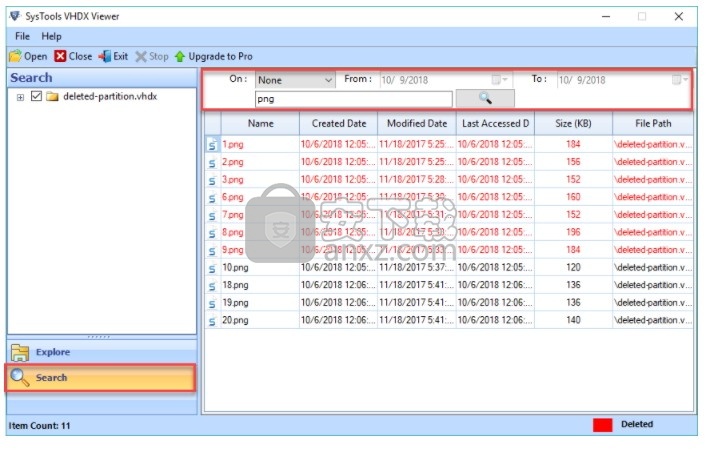This screenshot has width=707, height=450.
Task: Sort by Created Date column header
Action: pos(339,124)
